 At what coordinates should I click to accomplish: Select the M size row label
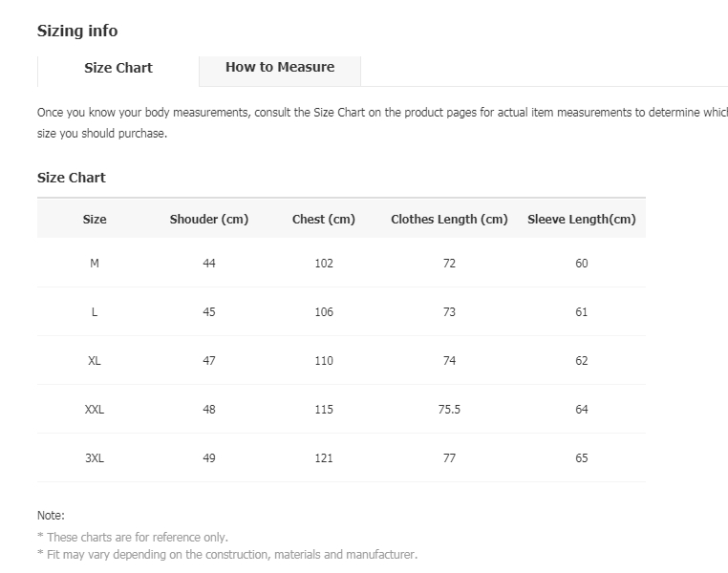point(95,264)
